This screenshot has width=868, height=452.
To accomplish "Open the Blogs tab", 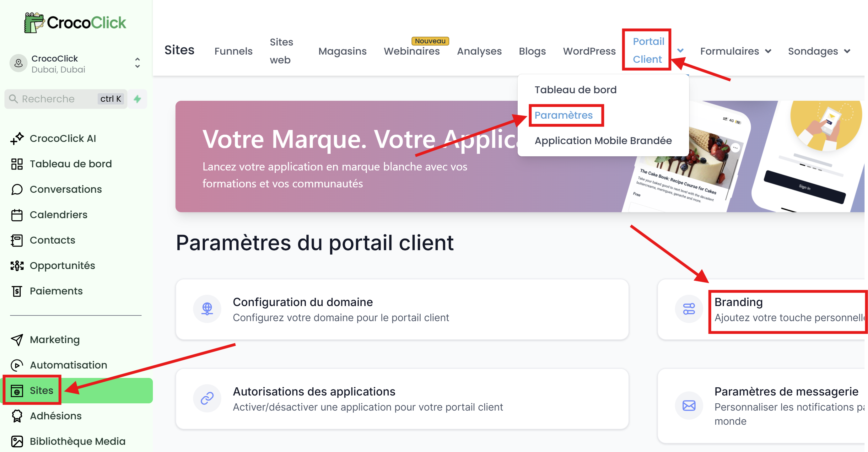I will tap(532, 51).
